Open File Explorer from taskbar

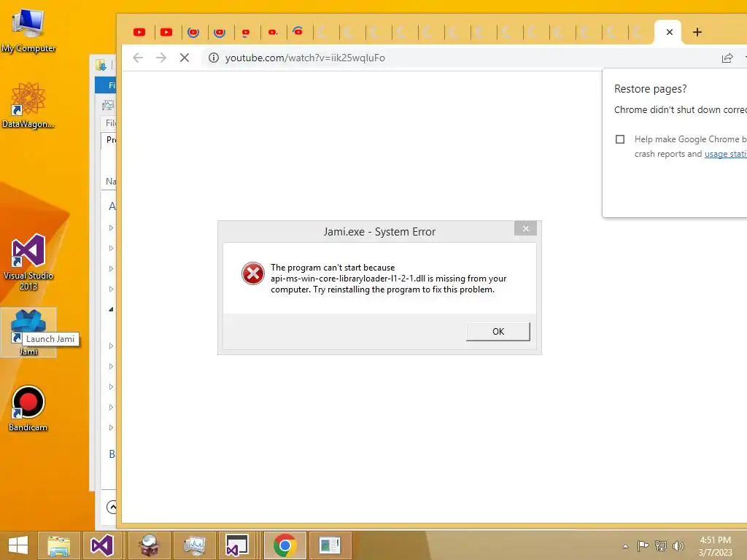coord(58,545)
